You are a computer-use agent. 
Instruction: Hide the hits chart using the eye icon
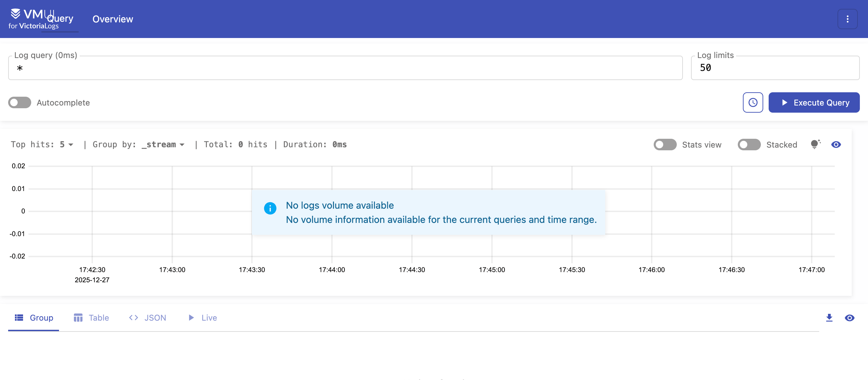836,145
